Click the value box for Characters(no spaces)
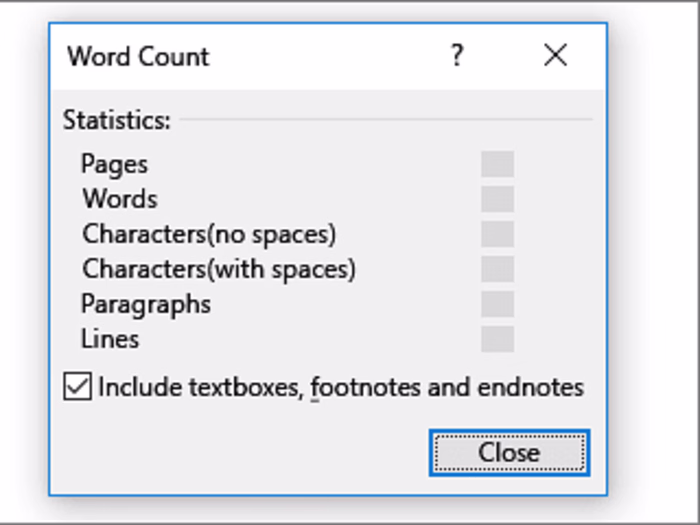The width and height of the screenshot is (700, 525). (x=497, y=234)
